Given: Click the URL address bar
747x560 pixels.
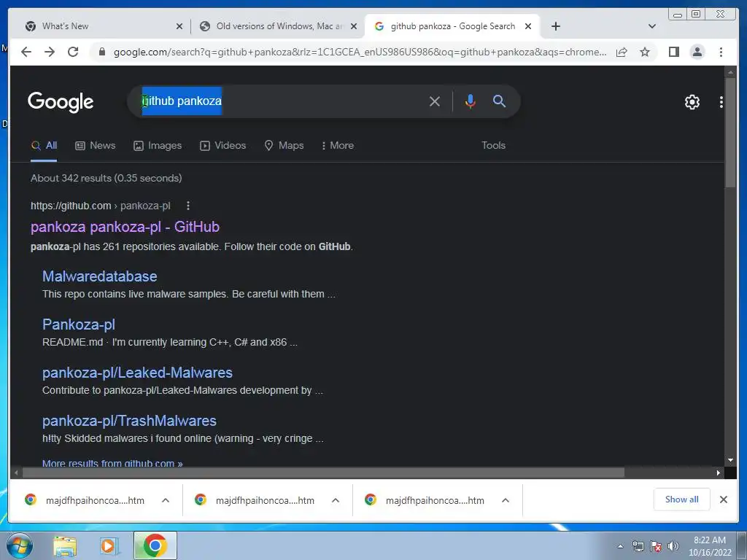Looking at the screenshot, I should pyautogui.click(x=360, y=52).
